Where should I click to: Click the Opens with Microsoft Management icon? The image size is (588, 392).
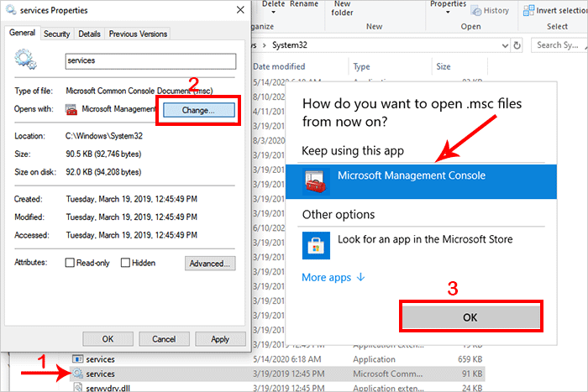pyautogui.click(x=71, y=109)
